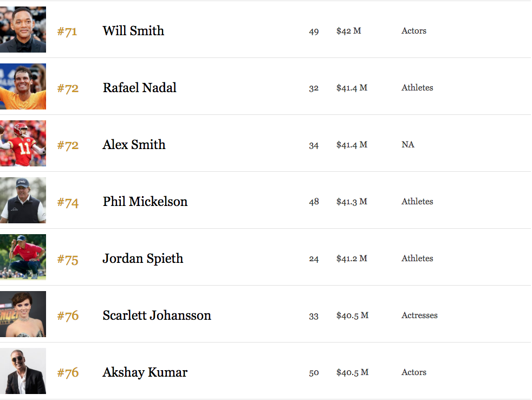This screenshot has width=532, height=400.
Task: Click the #74 rank for Phil Mickelson
Action: click(68, 202)
